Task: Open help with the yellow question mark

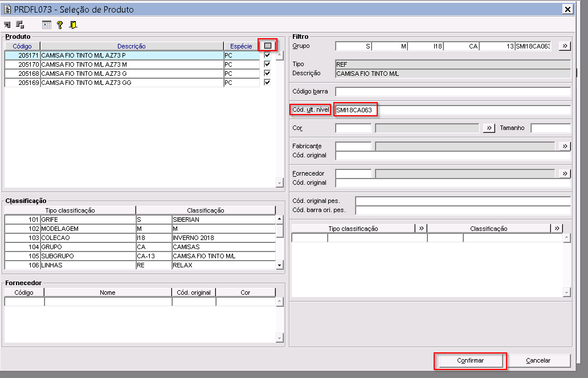Action: (x=60, y=25)
